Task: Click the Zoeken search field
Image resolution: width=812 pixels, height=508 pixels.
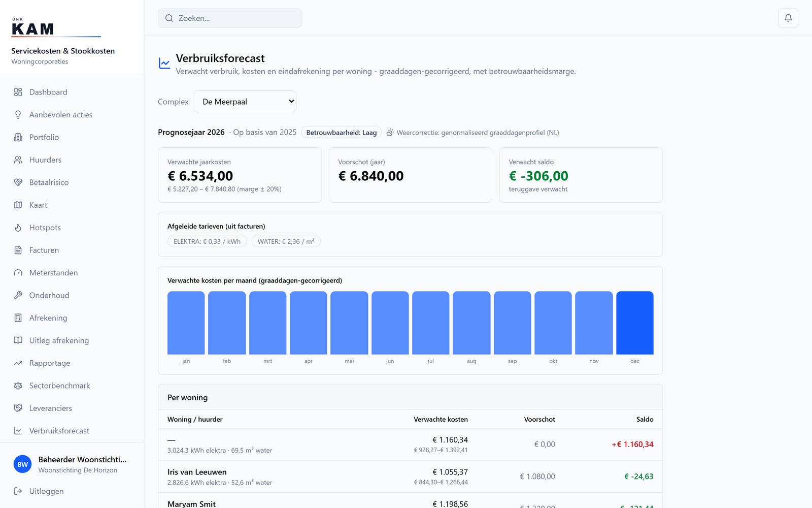Action: coord(230,18)
